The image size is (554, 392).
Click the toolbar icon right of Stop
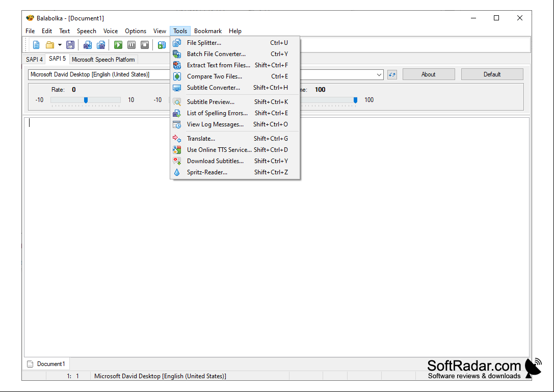coord(162,45)
